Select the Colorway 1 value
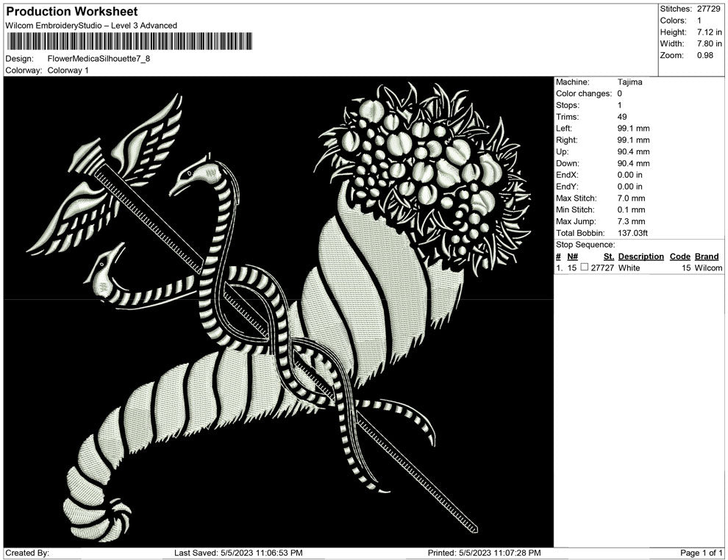The width and height of the screenshot is (728, 560). [68, 70]
